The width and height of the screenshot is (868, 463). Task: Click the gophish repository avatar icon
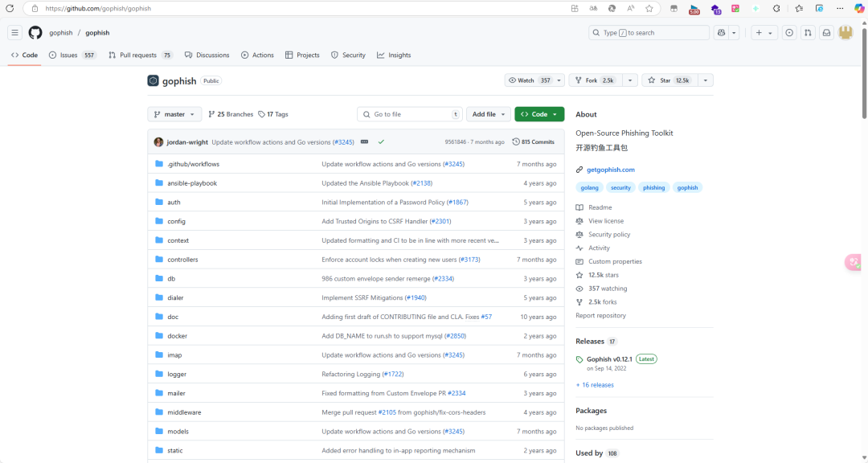pos(153,81)
